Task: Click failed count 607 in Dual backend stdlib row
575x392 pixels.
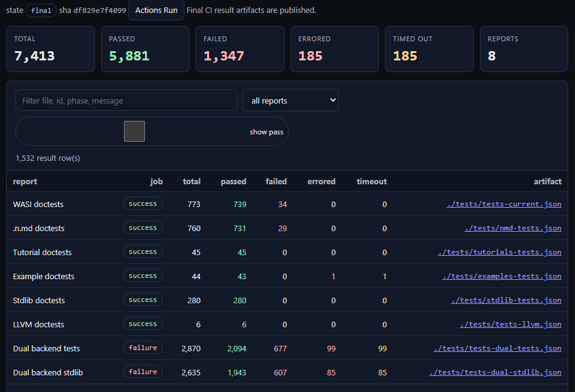Action: [281, 373]
